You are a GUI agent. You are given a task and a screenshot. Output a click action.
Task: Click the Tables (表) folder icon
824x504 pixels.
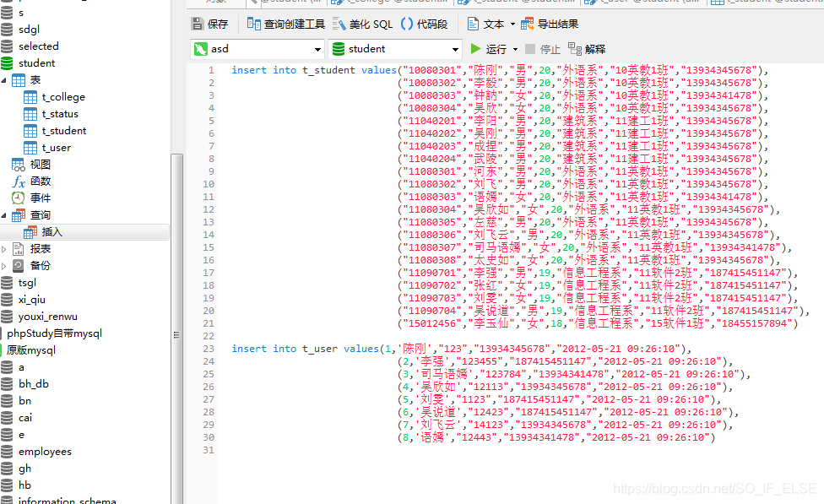(19, 80)
